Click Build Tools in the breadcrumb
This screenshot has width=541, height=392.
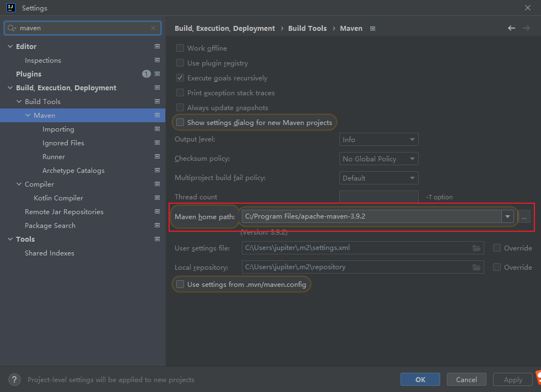tap(307, 28)
